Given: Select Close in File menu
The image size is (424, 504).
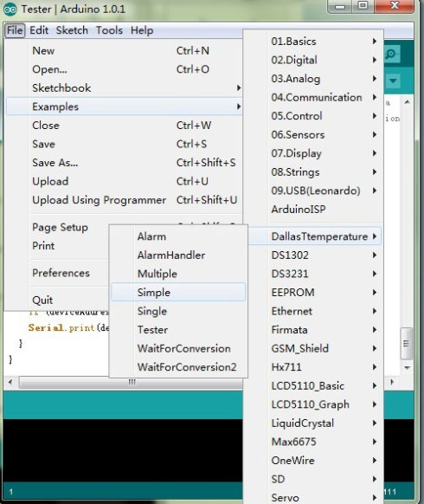Looking at the screenshot, I should [125, 125].
